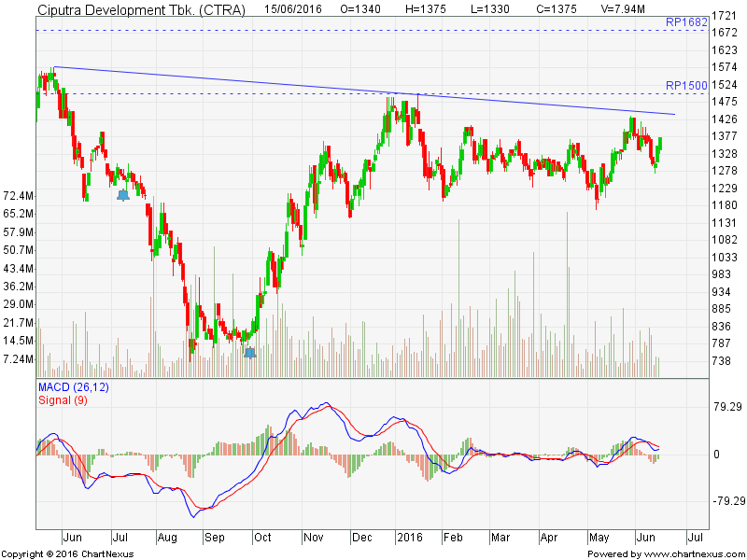747x560 pixels.
Task: Click the 1721 price axis label
Action: point(725,16)
